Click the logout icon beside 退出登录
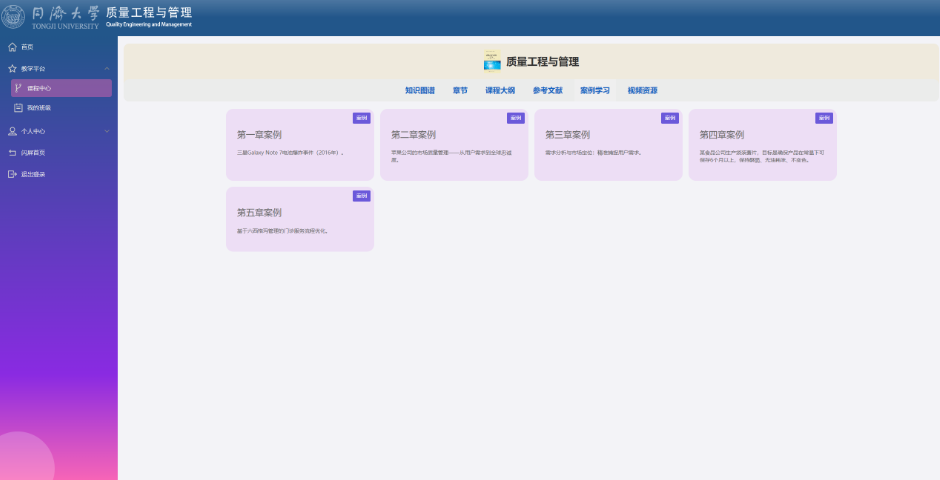 click(12, 174)
